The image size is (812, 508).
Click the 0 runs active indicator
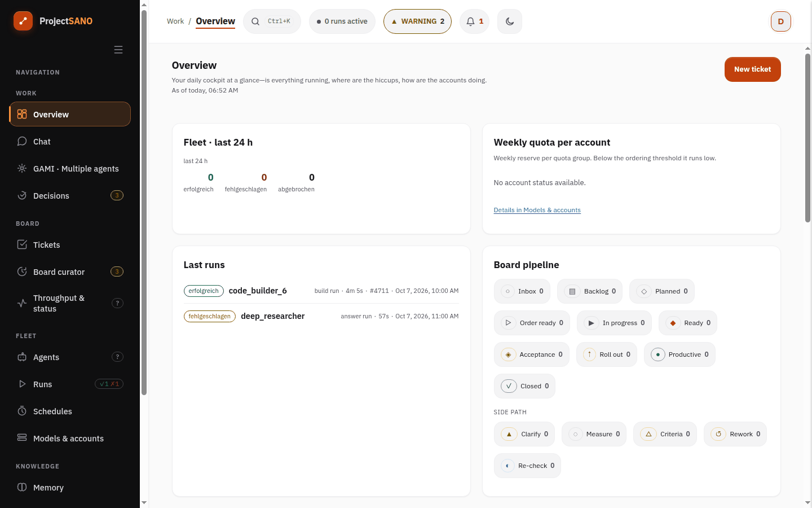point(342,21)
